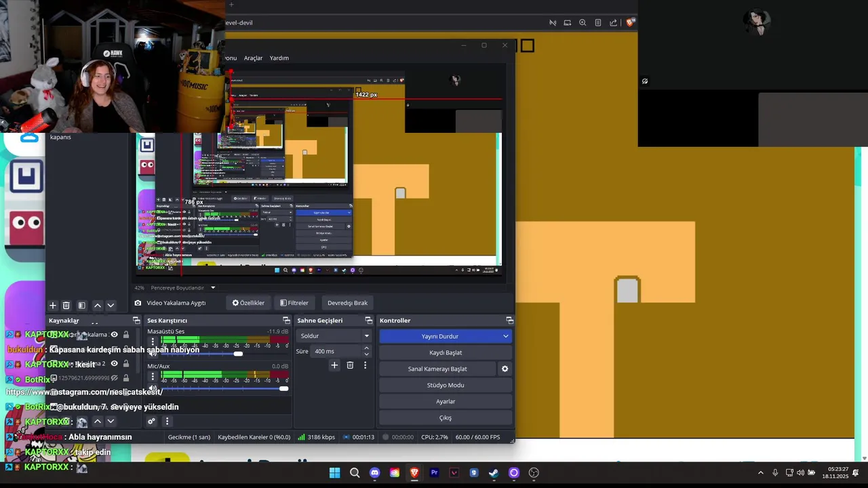Open Mic/Aux three-dot options menu
Screen dimensions: 868x488
(153, 376)
